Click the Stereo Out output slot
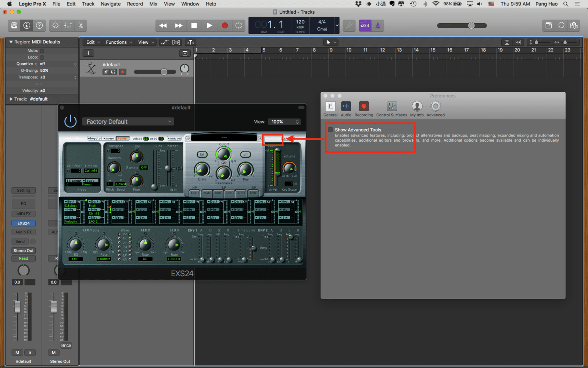588x368 pixels. tap(24, 251)
